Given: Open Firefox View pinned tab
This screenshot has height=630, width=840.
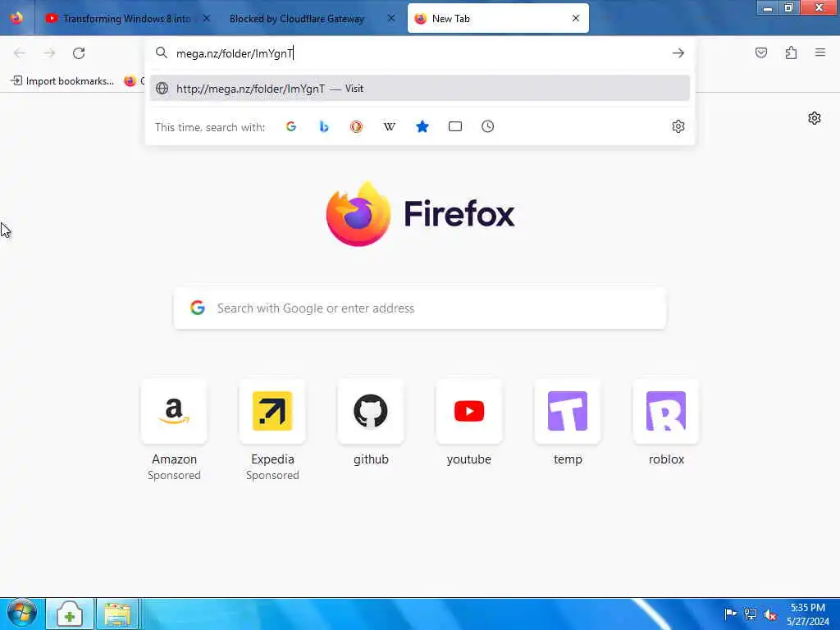Looking at the screenshot, I should coord(16,18).
